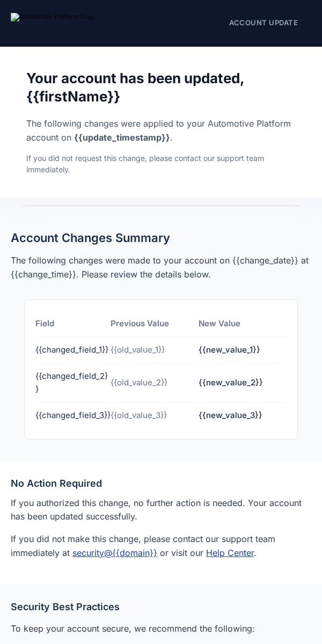This screenshot has height=644, width=322.
Task: Open the security@{{domain}} email link
Action: (115, 553)
